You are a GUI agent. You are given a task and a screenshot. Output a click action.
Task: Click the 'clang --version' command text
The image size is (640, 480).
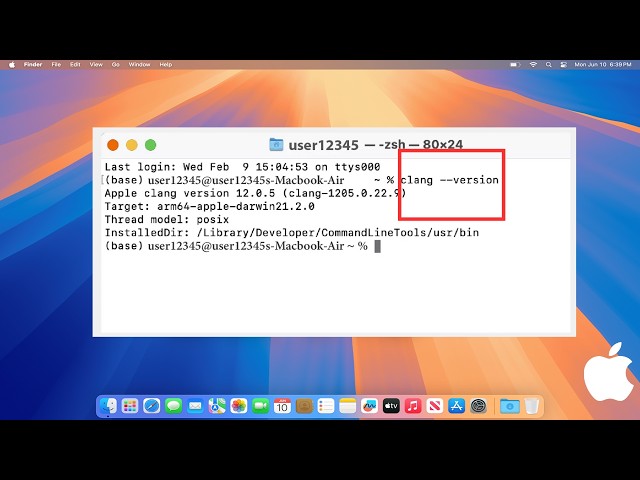point(450,180)
